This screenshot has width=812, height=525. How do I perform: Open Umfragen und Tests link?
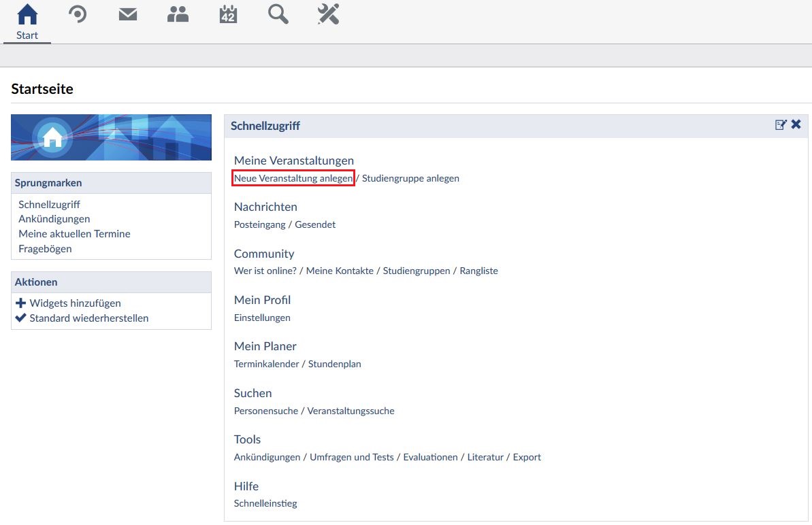pyautogui.click(x=351, y=457)
